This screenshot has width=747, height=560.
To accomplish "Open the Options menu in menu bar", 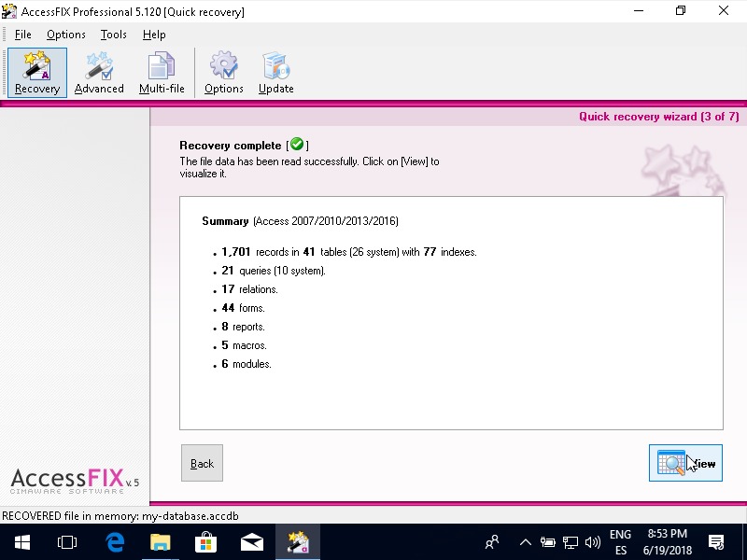I will (x=66, y=35).
